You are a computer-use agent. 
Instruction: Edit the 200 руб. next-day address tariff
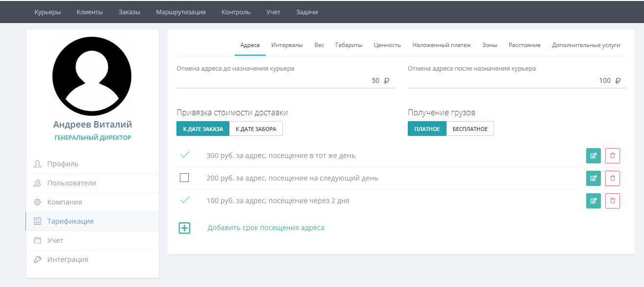[594, 178]
